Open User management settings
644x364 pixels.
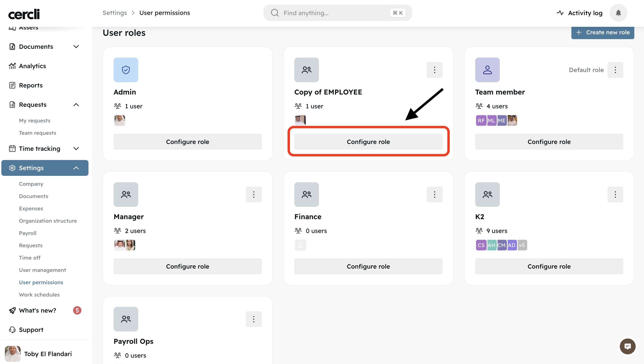click(42, 270)
